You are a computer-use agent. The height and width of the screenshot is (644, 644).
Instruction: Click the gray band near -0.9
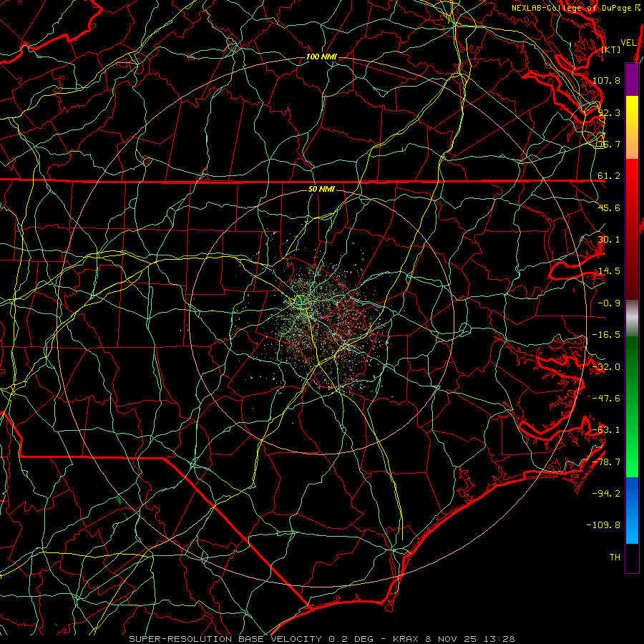(x=632, y=318)
